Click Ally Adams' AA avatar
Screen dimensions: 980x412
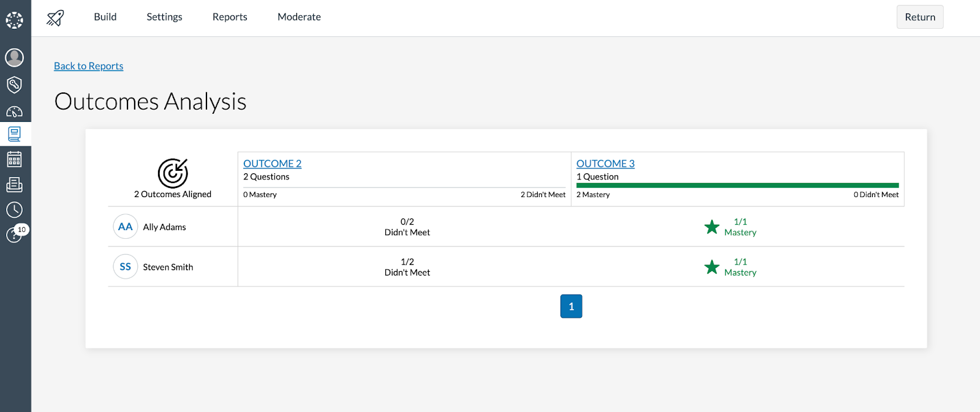(126, 227)
